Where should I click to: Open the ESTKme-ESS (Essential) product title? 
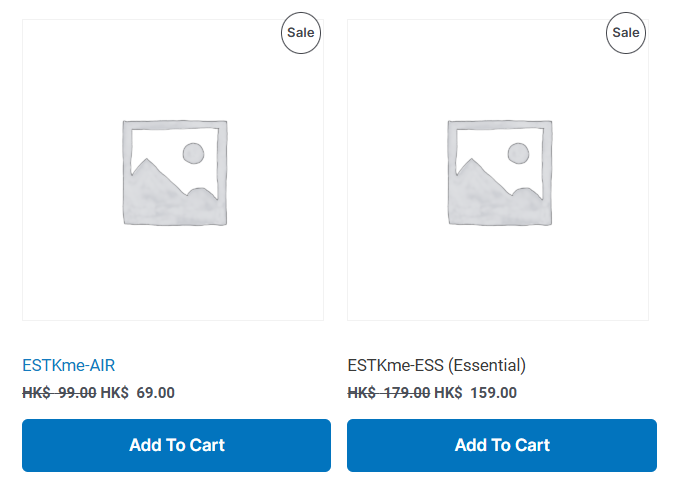point(436,365)
